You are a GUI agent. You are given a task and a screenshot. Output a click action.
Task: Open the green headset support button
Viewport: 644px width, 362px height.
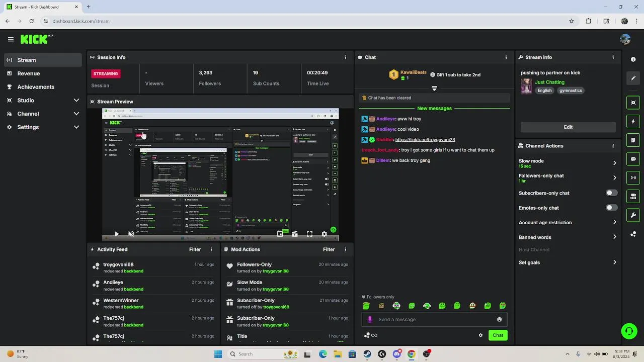coord(629,331)
